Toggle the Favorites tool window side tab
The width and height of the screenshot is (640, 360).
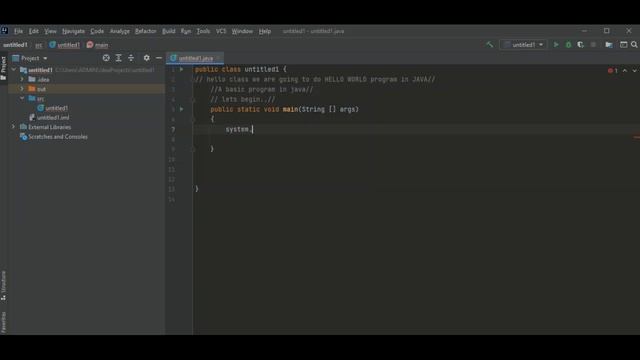tap(3, 322)
